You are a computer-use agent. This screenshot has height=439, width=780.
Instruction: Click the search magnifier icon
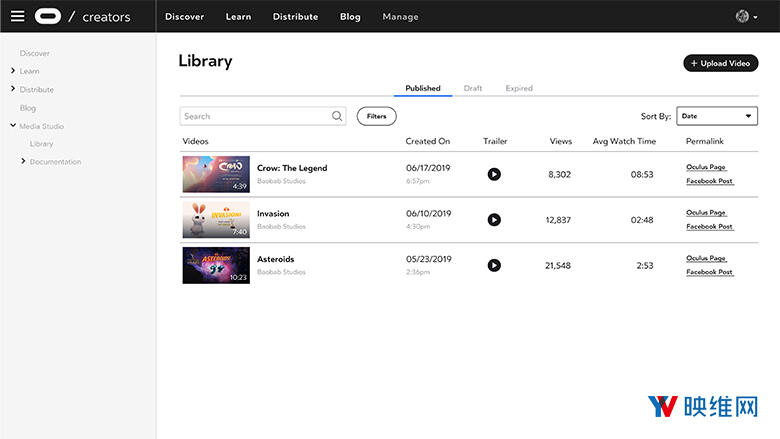tap(337, 116)
